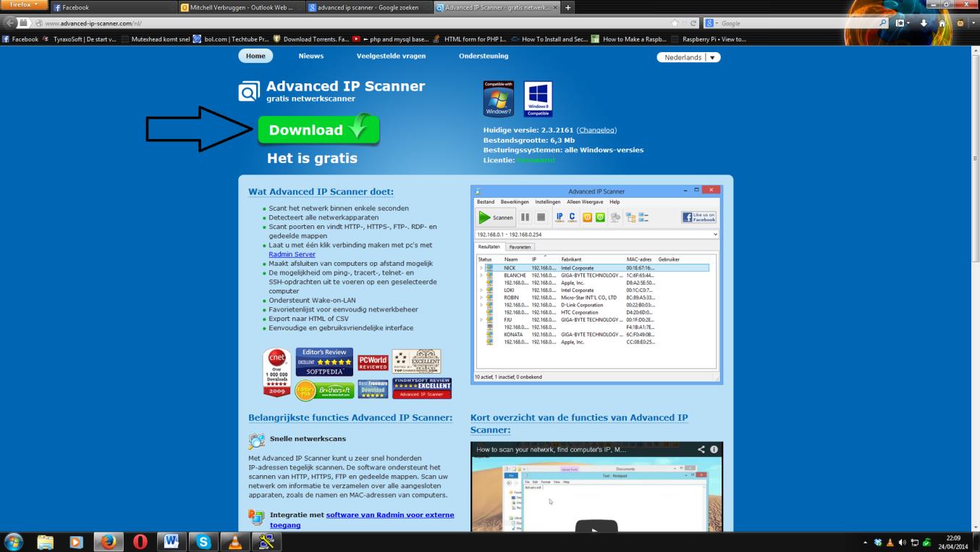Open Skype from the taskbar

click(203, 542)
